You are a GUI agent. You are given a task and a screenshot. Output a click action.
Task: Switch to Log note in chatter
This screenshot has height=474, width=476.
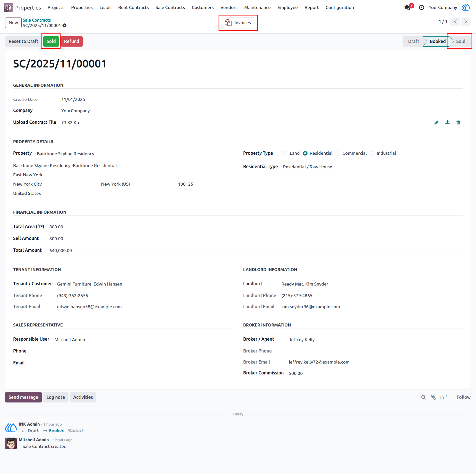pos(56,397)
